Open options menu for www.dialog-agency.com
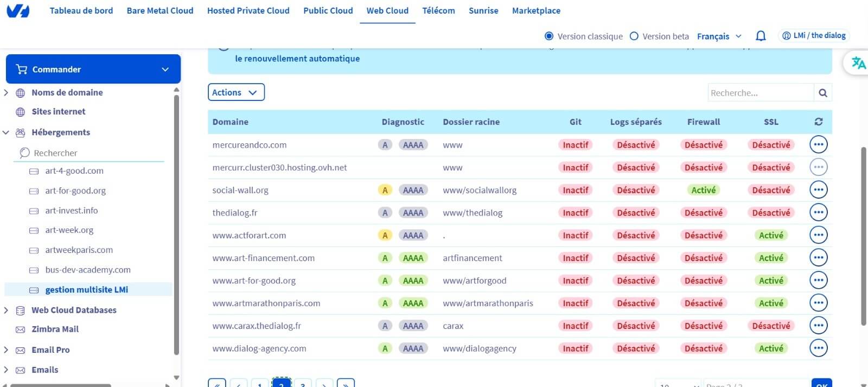The width and height of the screenshot is (868, 387). [818, 348]
